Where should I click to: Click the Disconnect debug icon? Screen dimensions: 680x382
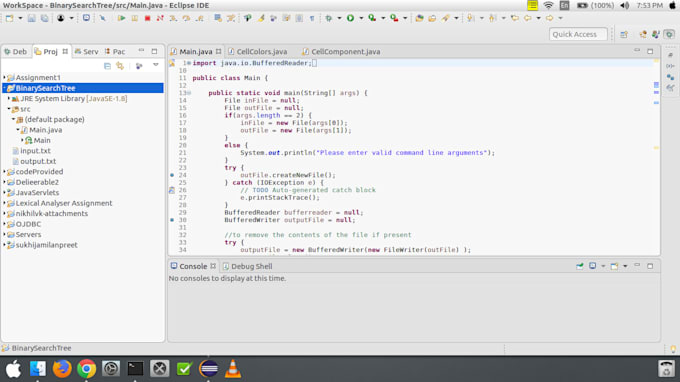(x=160, y=18)
